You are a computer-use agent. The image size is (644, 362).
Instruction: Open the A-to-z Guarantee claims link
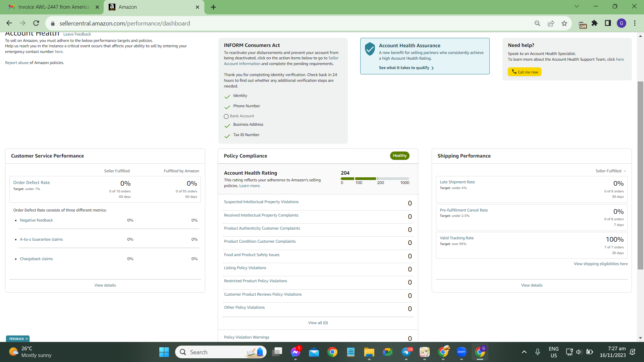coord(41,239)
